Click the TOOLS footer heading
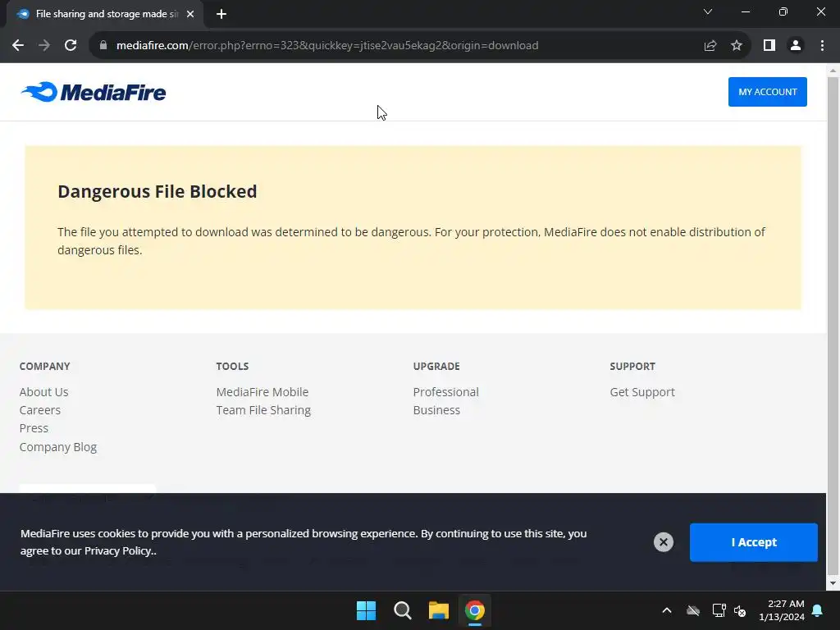The image size is (840, 630). tap(232, 367)
